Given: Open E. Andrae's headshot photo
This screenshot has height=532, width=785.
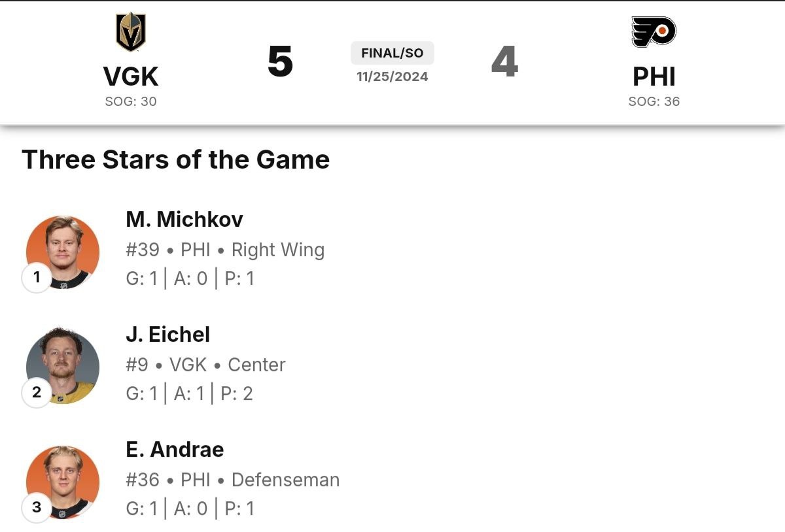Looking at the screenshot, I should (x=63, y=480).
